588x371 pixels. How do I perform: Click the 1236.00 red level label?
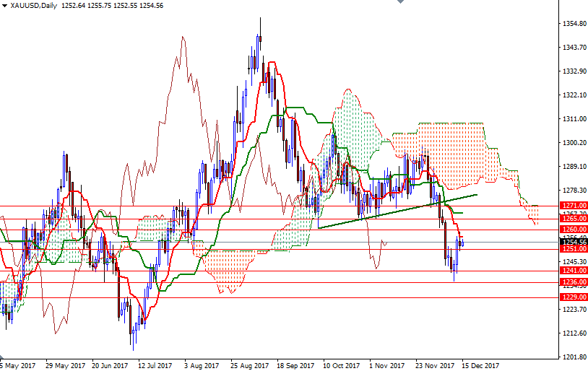[x=572, y=282]
